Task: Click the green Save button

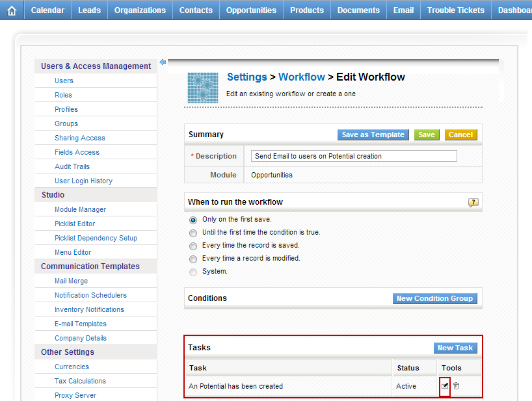Action: coord(427,135)
